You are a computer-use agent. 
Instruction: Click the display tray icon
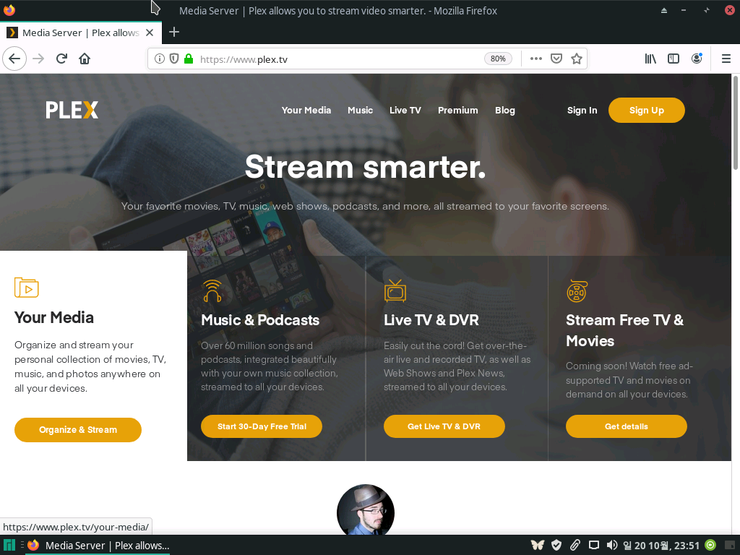pos(594,546)
